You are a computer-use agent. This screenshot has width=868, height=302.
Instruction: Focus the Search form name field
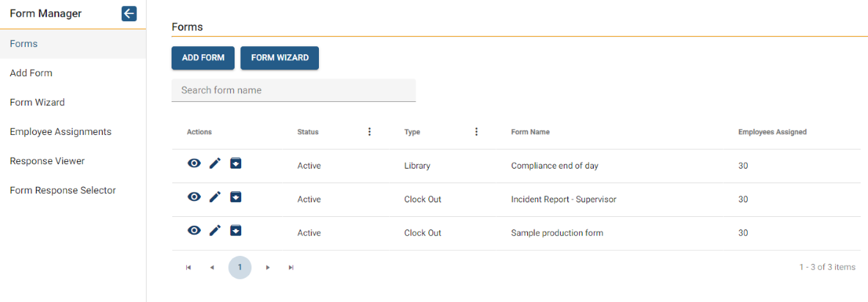tap(293, 90)
